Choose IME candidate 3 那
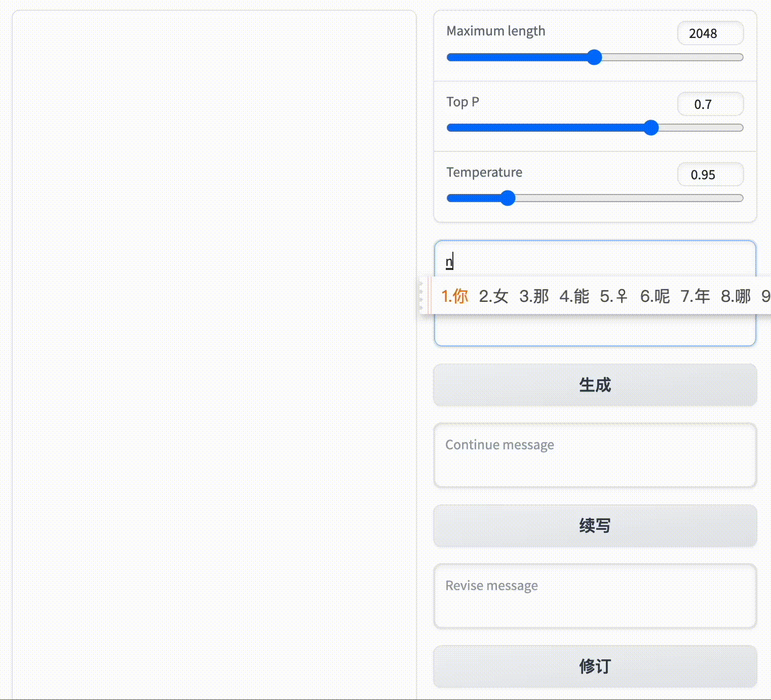The height and width of the screenshot is (700, 771). coord(534,296)
